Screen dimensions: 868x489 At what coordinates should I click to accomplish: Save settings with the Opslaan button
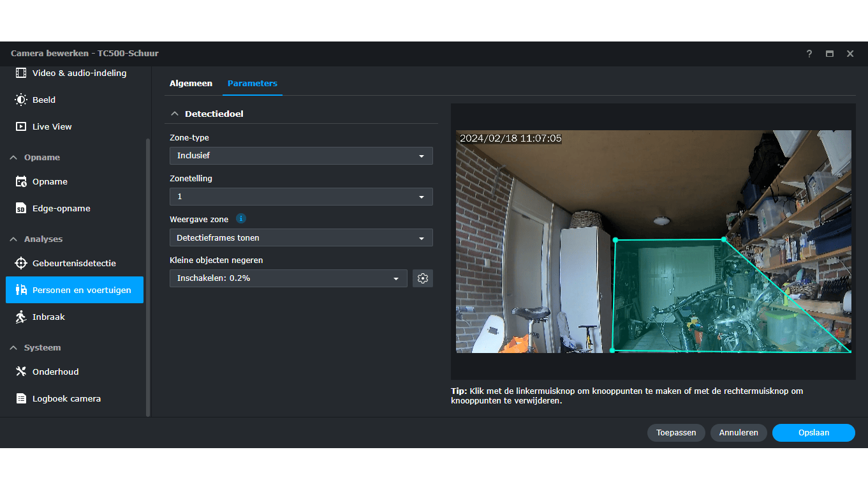pos(814,433)
